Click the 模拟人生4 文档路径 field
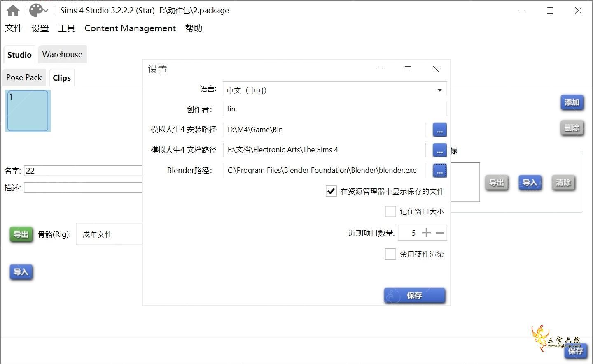This screenshot has height=364, width=593. 325,150
